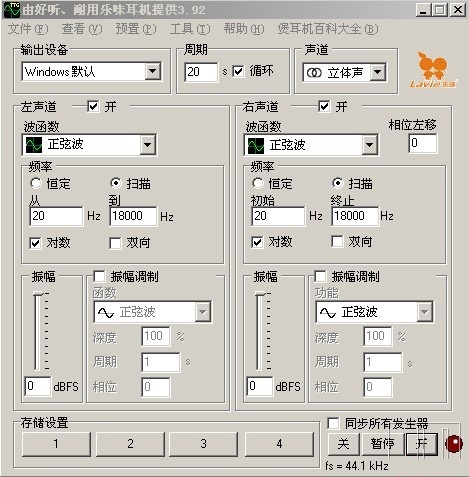
Task: Click the fs = 44.1 kHz status text
Action: [x=357, y=466]
